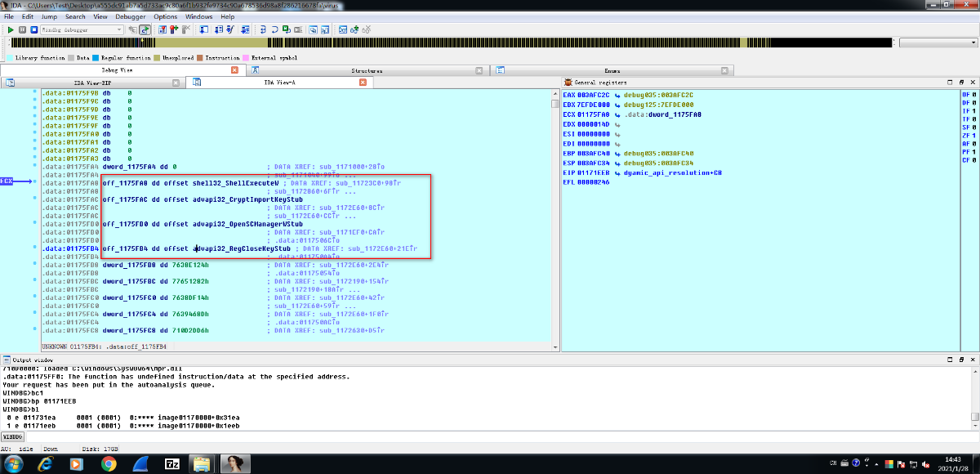
Task: Toggle the PF flag value
Action: pyautogui.click(x=974, y=150)
